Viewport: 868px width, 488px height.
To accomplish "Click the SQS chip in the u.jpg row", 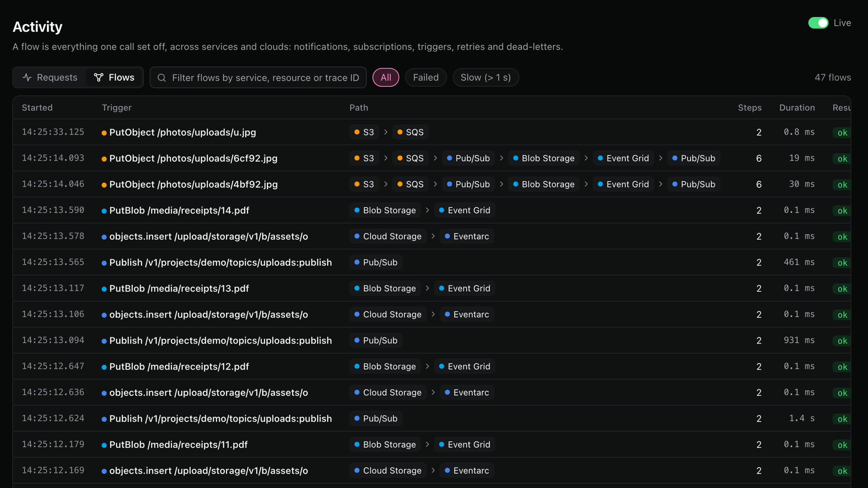I will pos(411,132).
